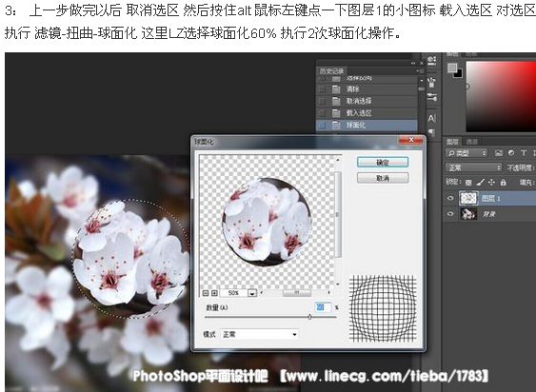The height and width of the screenshot is (392, 536).
Task: Lock all padlock icon in layers panel
Action: (x=503, y=183)
